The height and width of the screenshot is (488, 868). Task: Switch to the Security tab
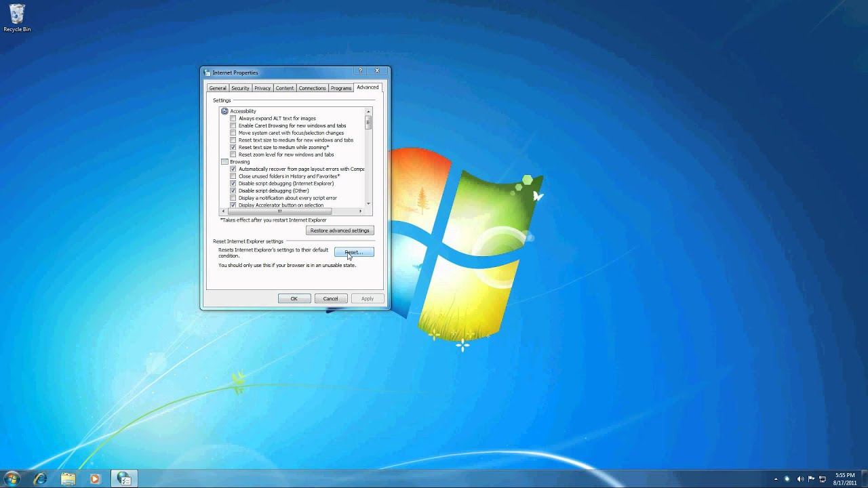(240, 88)
